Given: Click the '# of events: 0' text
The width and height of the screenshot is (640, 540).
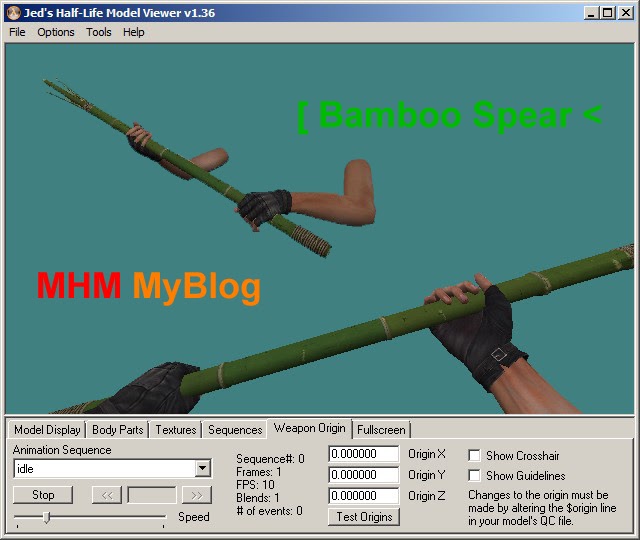Looking at the screenshot, I should point(269,511).
